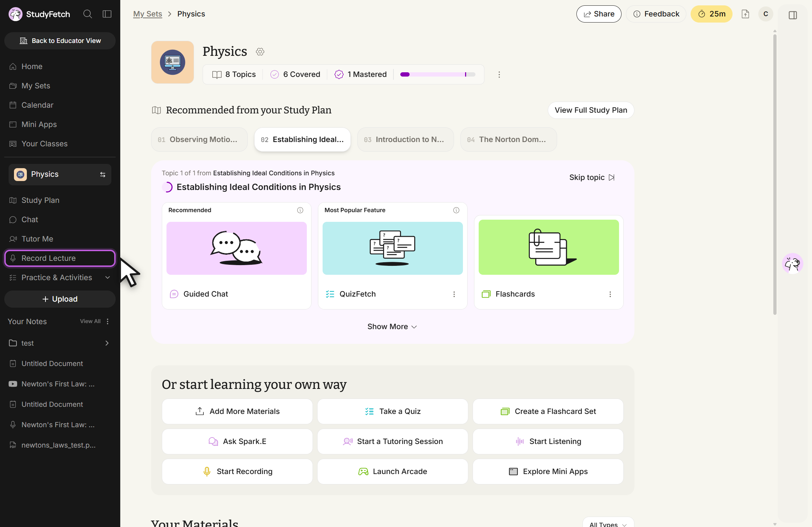Click Explore Mini Apps
812x527 pixels.
(x=548, y=472)
